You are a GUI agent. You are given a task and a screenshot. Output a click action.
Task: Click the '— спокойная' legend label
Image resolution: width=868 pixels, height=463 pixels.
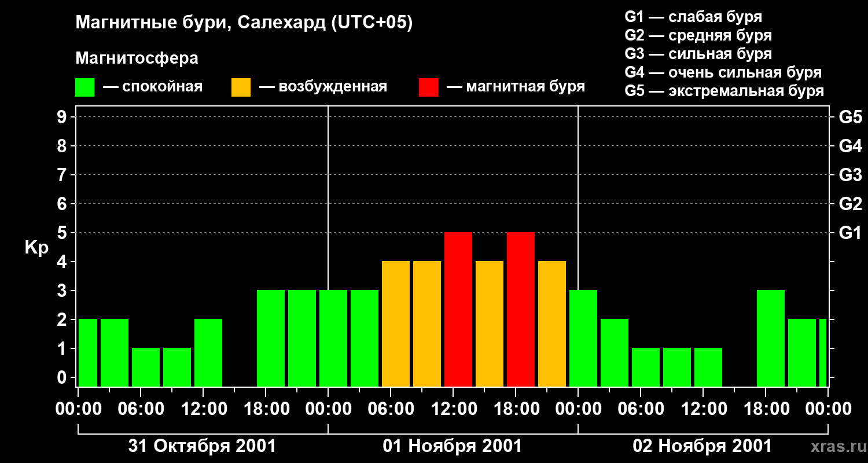click(153, 87)
